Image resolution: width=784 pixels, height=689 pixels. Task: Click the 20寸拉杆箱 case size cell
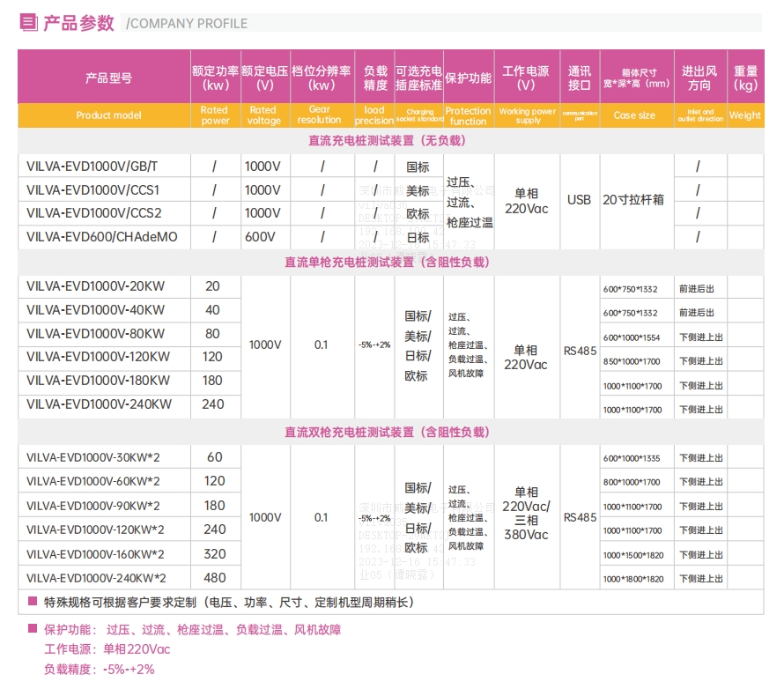pyautogui.click(x=633, y=200)
